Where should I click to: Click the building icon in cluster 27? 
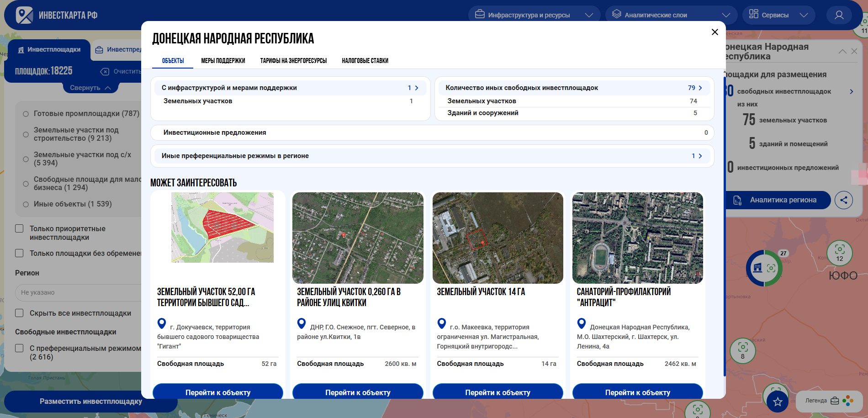(757, 268)
